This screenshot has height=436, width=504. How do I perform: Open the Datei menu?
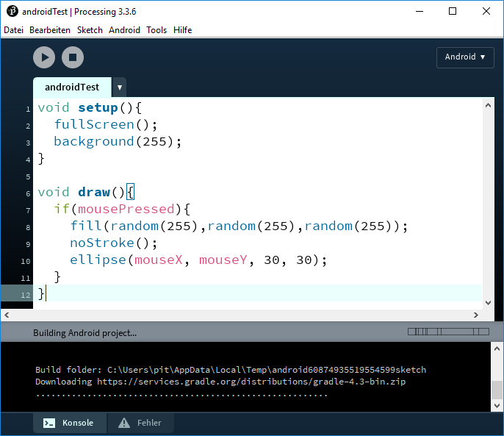[x=14, y=30]
